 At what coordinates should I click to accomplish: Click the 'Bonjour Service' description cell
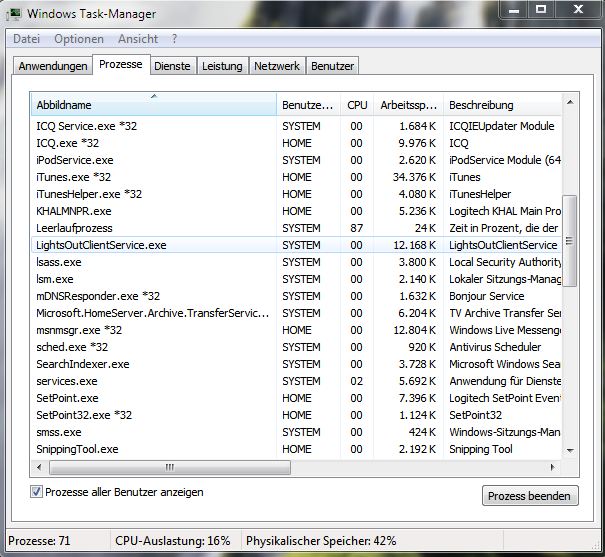487,296
